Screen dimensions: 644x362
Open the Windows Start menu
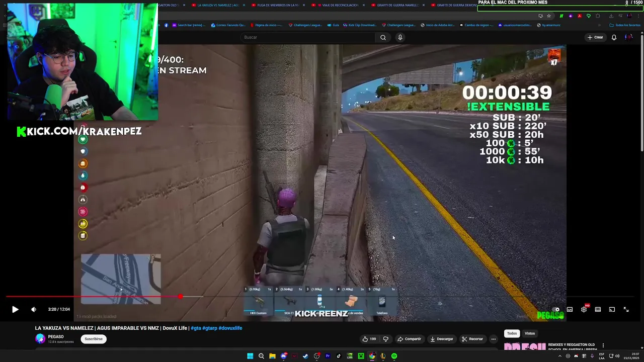coord(250,356)
